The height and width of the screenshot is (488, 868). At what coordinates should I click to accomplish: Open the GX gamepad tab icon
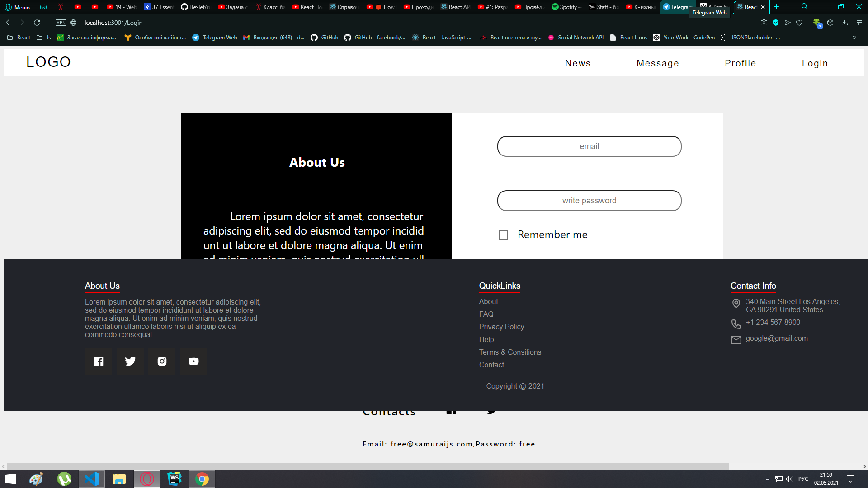click(43, 7)
